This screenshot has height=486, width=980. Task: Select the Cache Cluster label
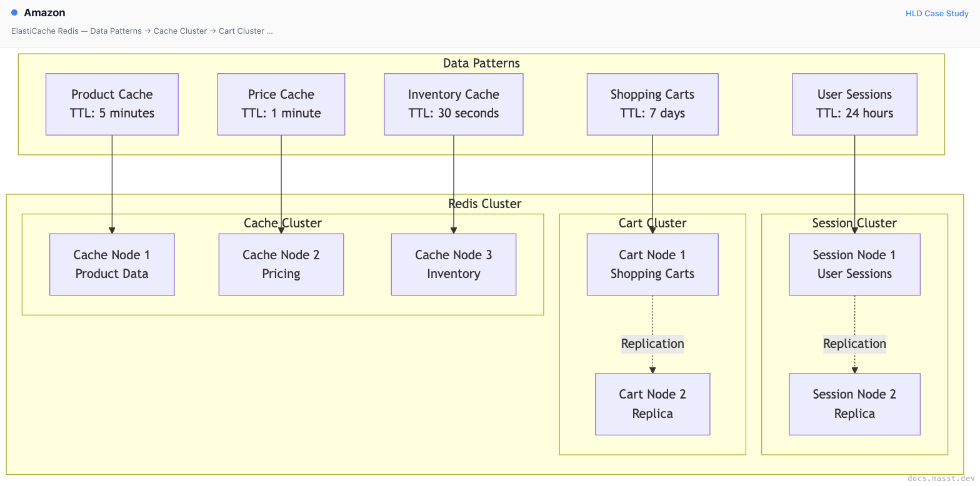282,223
